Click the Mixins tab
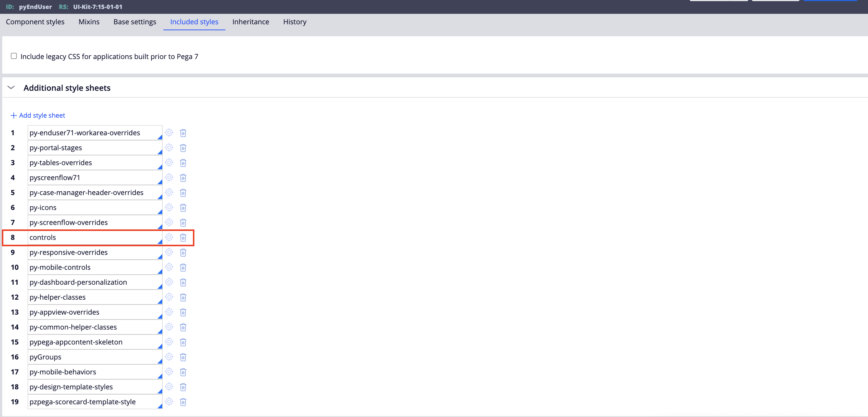The width and height of the screenshot is (868, 417). pyautogui.click(x=89, y=22)
